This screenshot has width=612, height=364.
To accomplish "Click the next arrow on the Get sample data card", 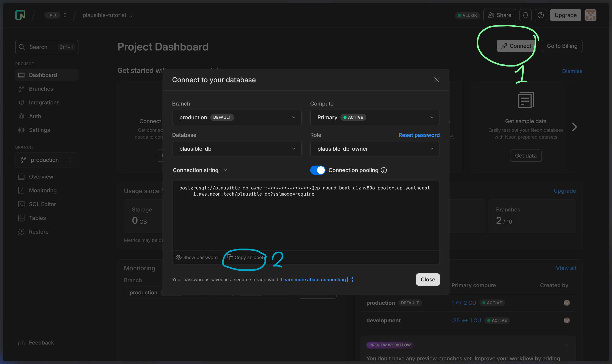I will (574, 127).
